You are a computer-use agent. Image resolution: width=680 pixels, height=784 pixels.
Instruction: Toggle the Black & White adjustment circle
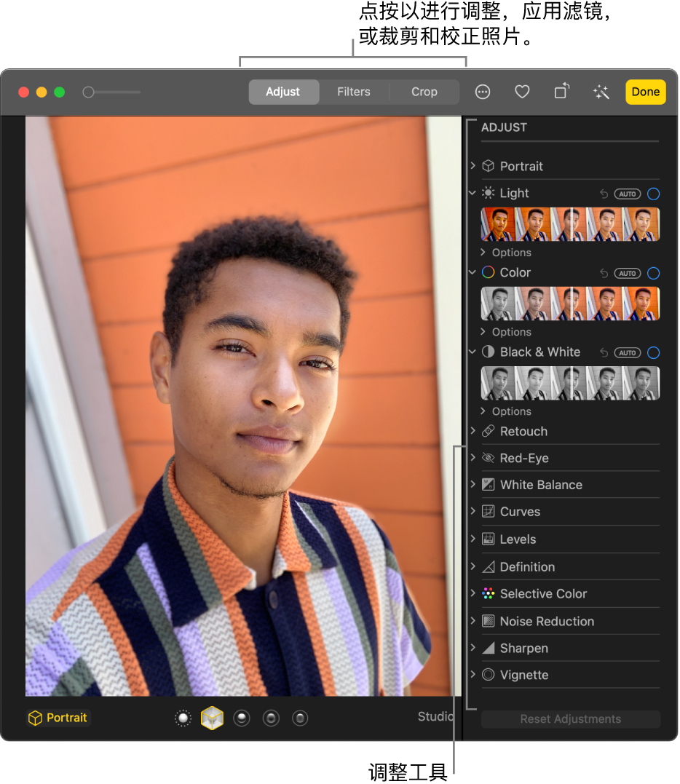point(654,353)
